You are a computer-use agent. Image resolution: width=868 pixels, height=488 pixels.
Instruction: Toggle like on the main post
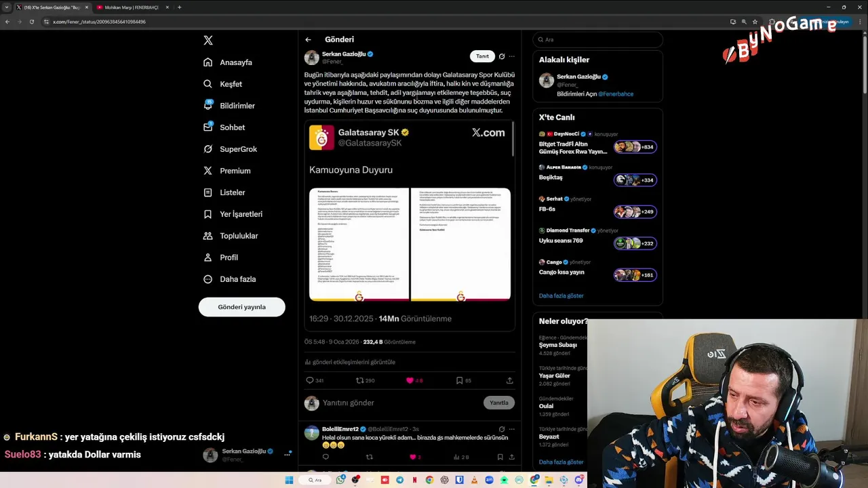[x=414, y=380]
